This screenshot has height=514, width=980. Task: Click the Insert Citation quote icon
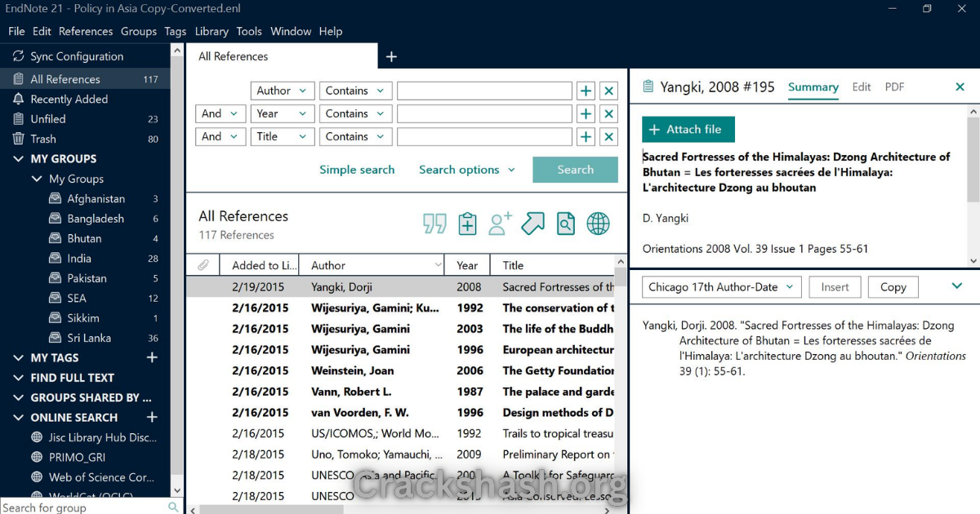click(434, 224)
